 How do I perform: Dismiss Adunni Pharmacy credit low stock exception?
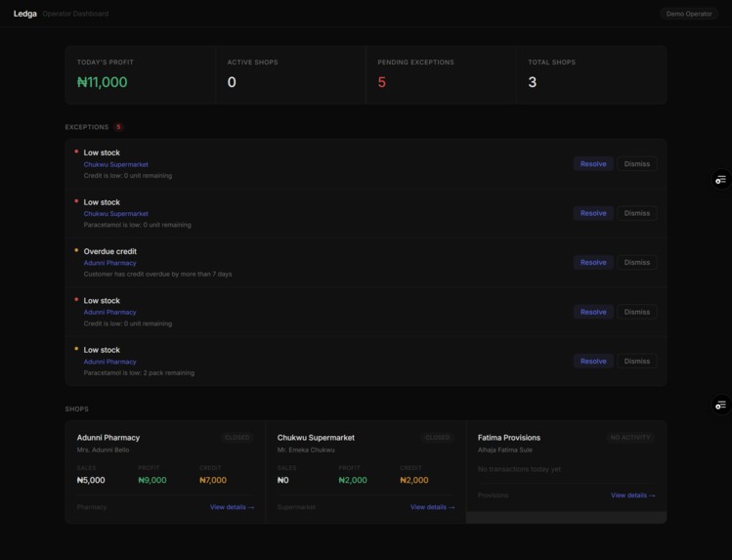(x=637, y=312)
